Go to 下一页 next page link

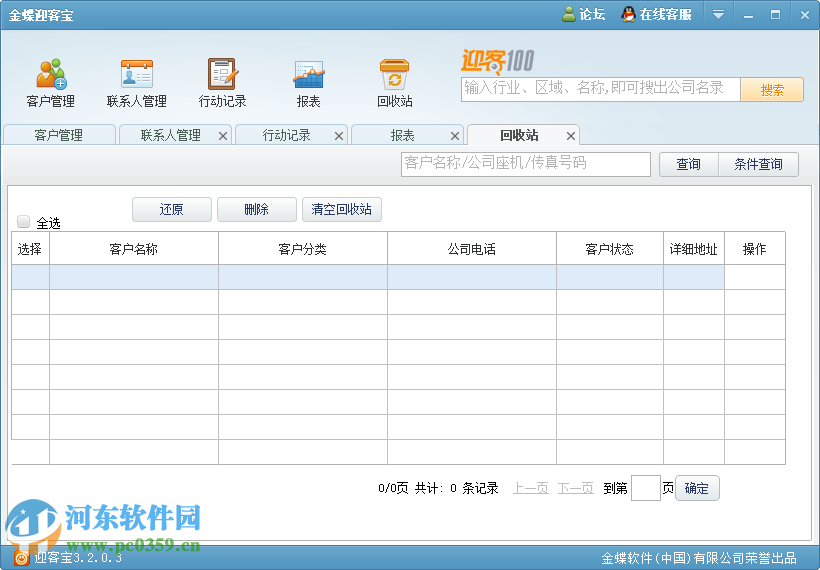[576, 488]
